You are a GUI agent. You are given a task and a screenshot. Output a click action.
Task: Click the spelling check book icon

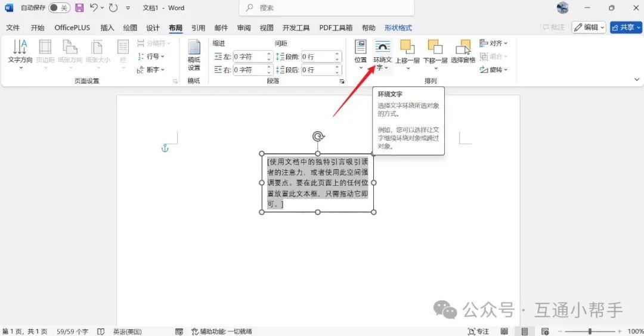101,331
